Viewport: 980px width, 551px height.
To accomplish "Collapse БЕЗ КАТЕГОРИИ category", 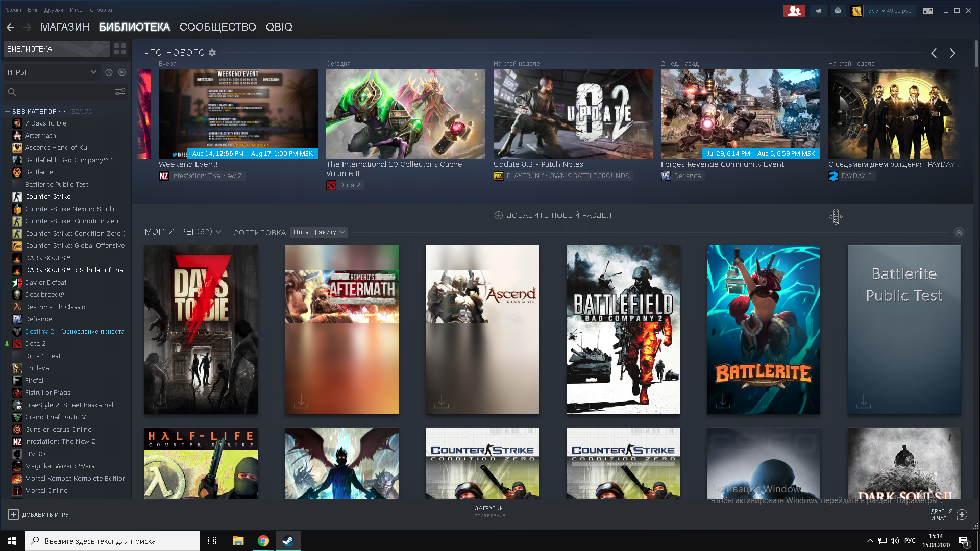I will pos(7,111).
